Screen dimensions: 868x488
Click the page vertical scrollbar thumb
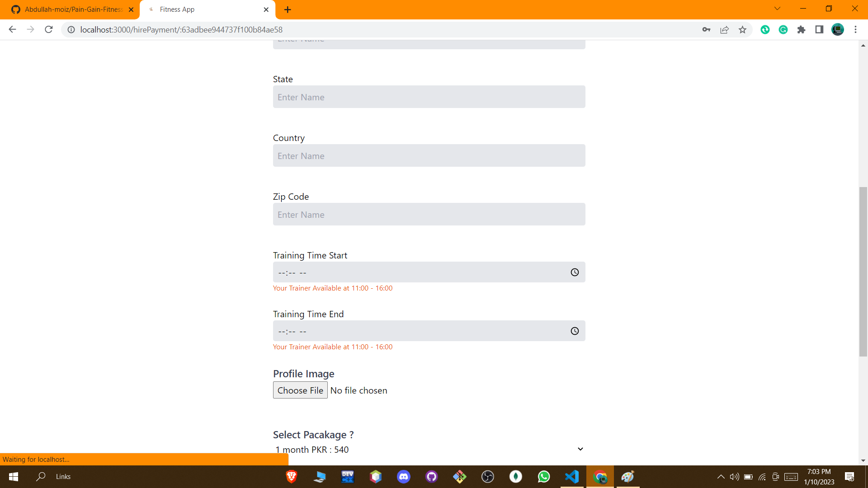(x=863, y=272)
